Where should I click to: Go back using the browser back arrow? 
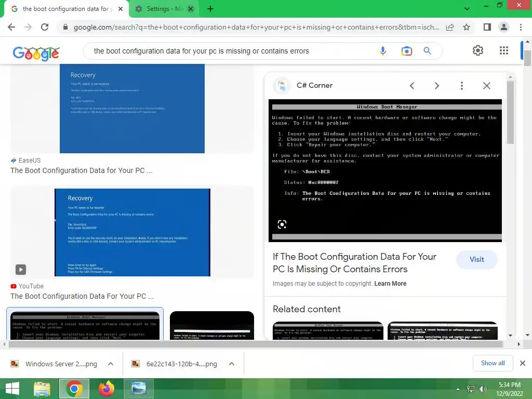11,27
